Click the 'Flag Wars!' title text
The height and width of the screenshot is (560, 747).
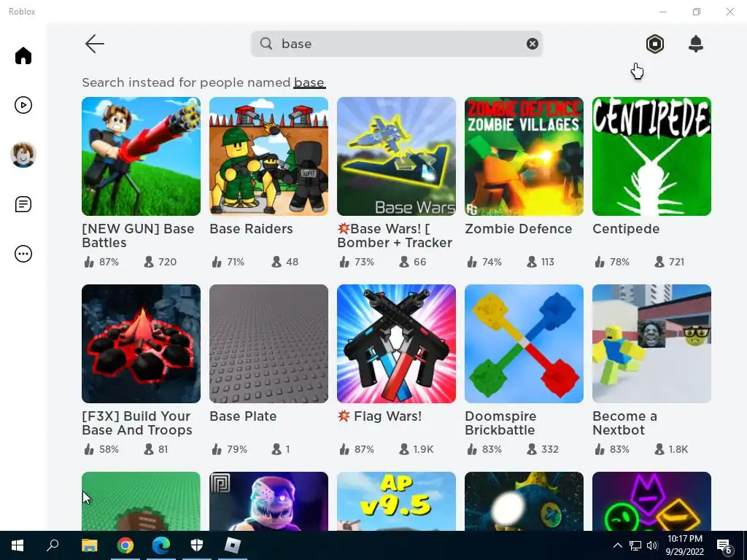[379, 416]
